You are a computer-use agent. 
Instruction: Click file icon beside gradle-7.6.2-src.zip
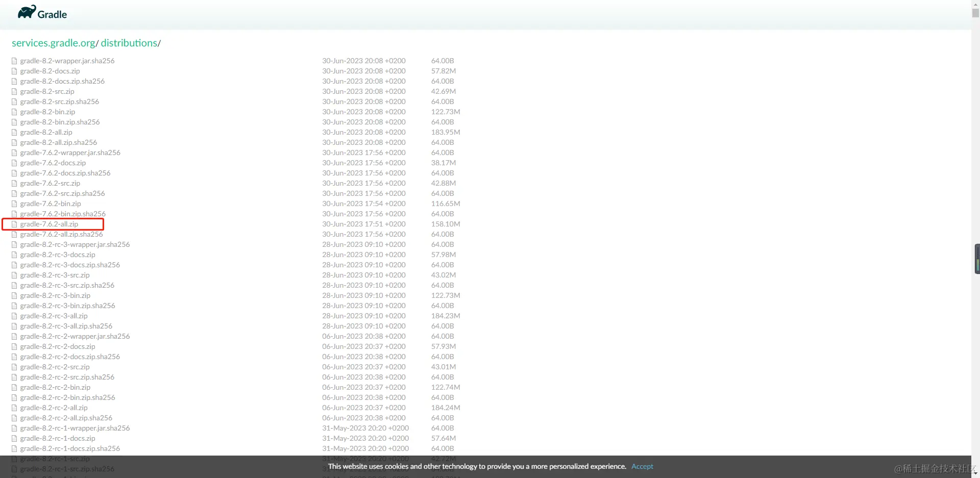(x=14, y=183)
